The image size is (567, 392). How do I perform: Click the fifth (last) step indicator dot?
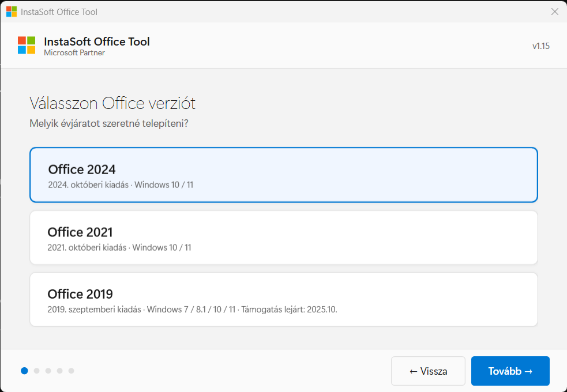click(x=71, y=371)
